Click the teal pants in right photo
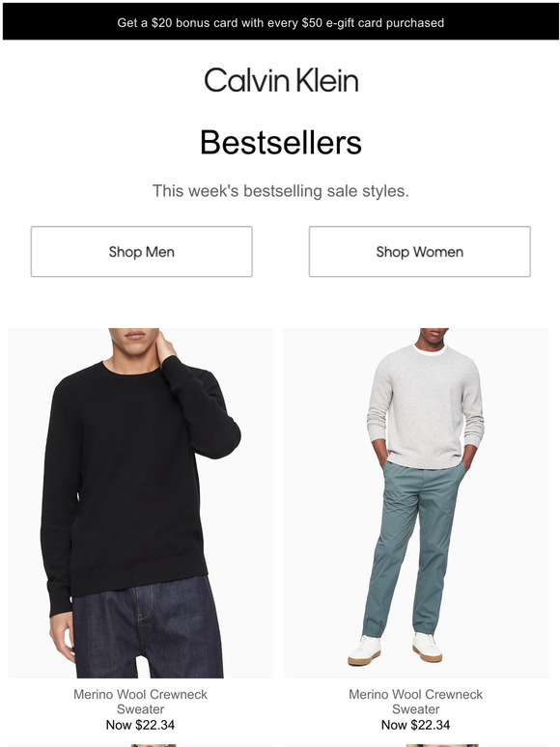The height and width of the screenshot is (747, 560). pos(413,548)
